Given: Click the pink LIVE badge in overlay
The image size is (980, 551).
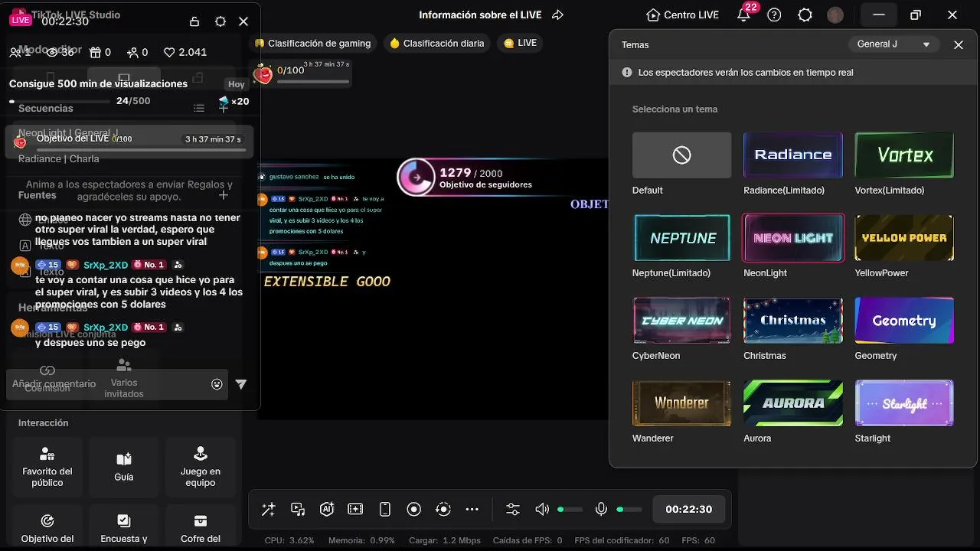Looking at the screenshot, I should (x=21, y=21).
